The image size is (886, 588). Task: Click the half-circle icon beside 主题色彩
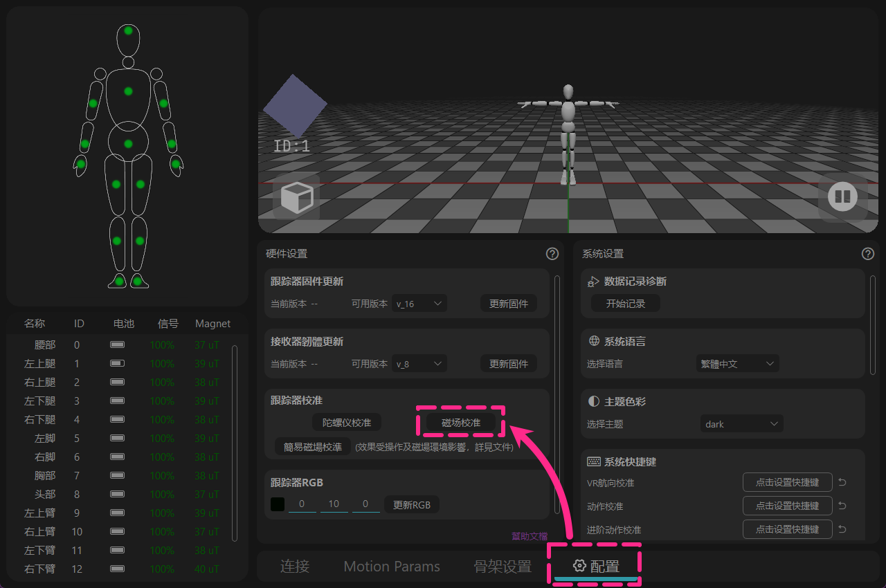click(x=594, y=401)
